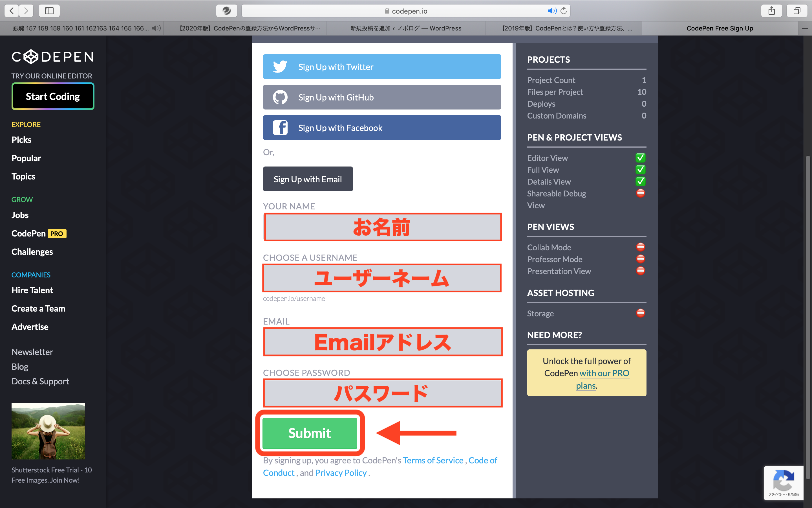Go forward with Safari's forward arrow
The image size is (812, 508).
[x=26, y=11]
